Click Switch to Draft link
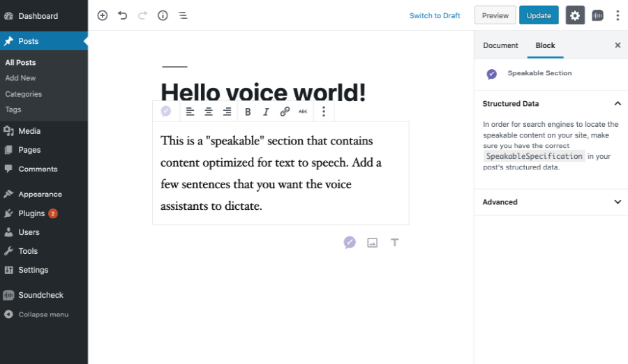This screenshot has width=628, height=364. (x=435, y=15)
